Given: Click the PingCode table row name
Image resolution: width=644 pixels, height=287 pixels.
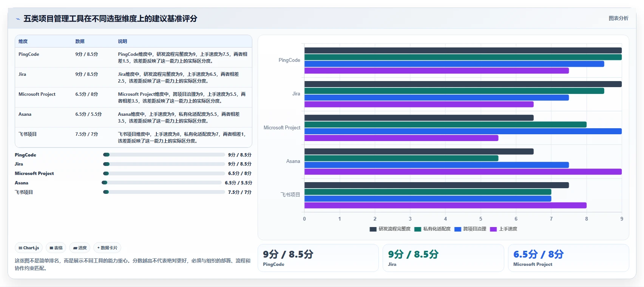Looking at the screenshot, I should click(29, 54).
